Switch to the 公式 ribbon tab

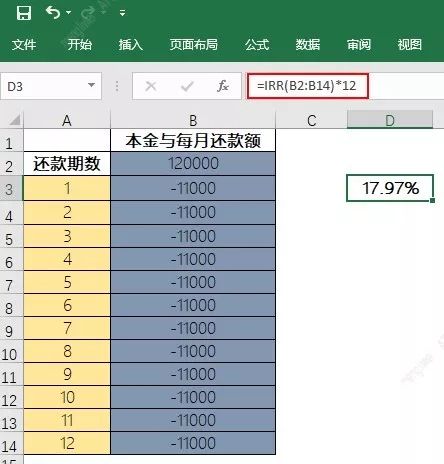tap(257, 44)
